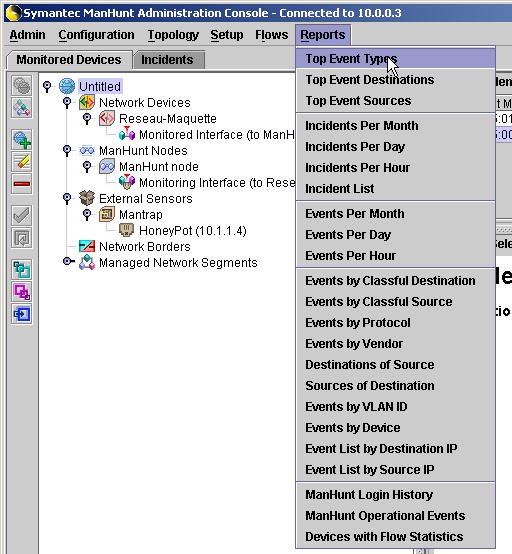Select Destinations of Source report
Image resolution: width=512 pixels, height=554 pixels.
pyautogui.click(x=395, y=365)
